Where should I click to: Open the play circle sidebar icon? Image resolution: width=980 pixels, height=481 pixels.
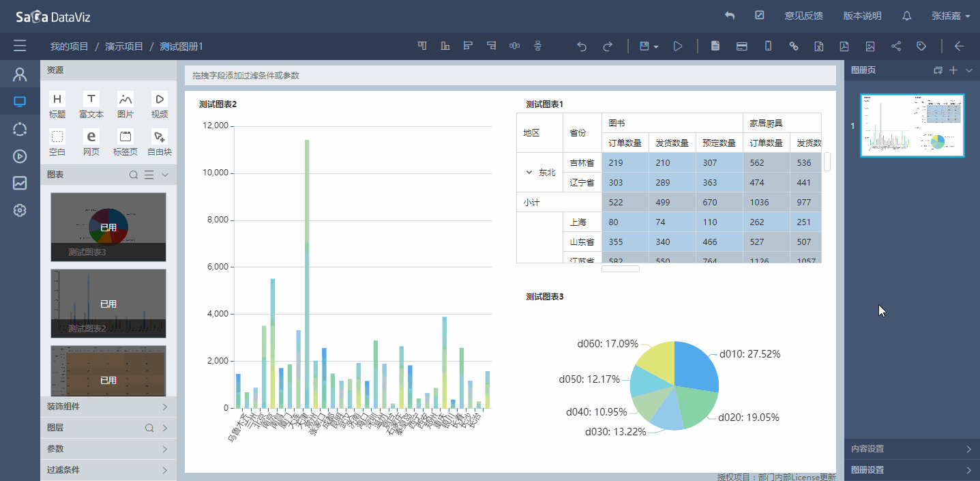[x=20, y=156]
